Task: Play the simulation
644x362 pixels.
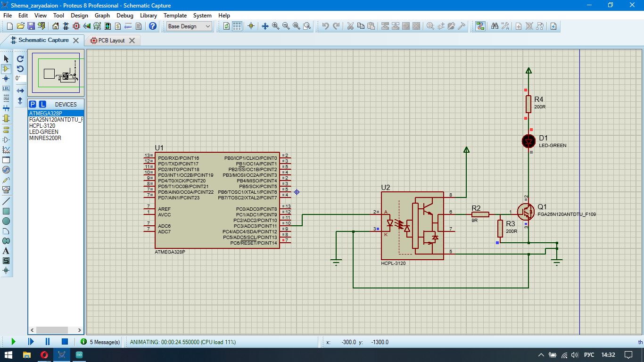Action: tap(13, 341)
